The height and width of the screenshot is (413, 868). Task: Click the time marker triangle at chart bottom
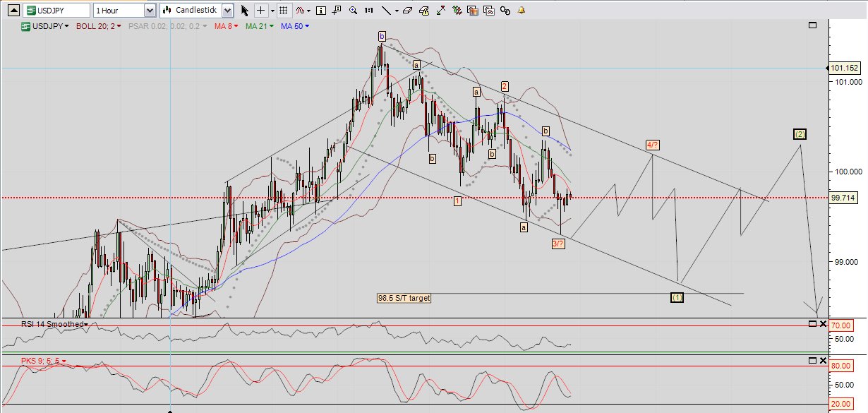tap(170, 410)
